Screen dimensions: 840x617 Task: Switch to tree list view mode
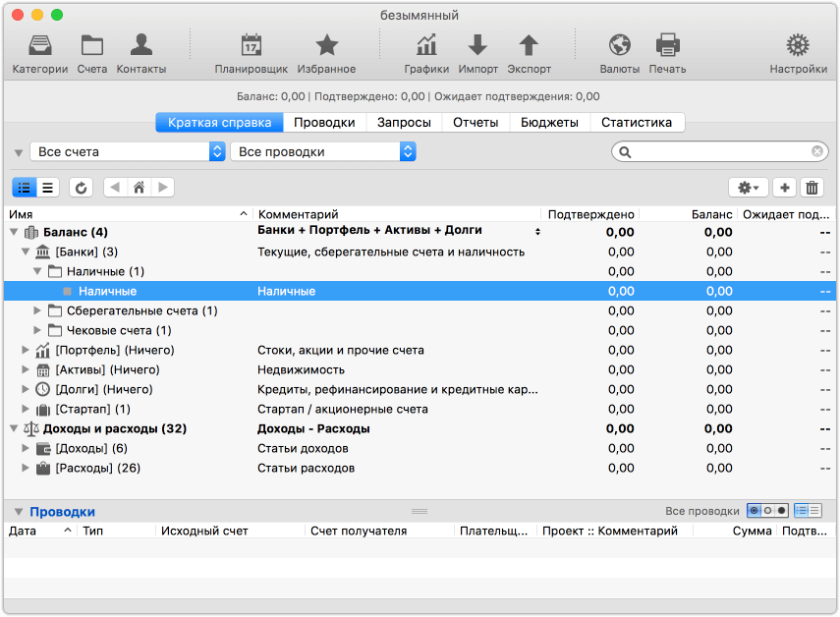click(x=25, y=188)
